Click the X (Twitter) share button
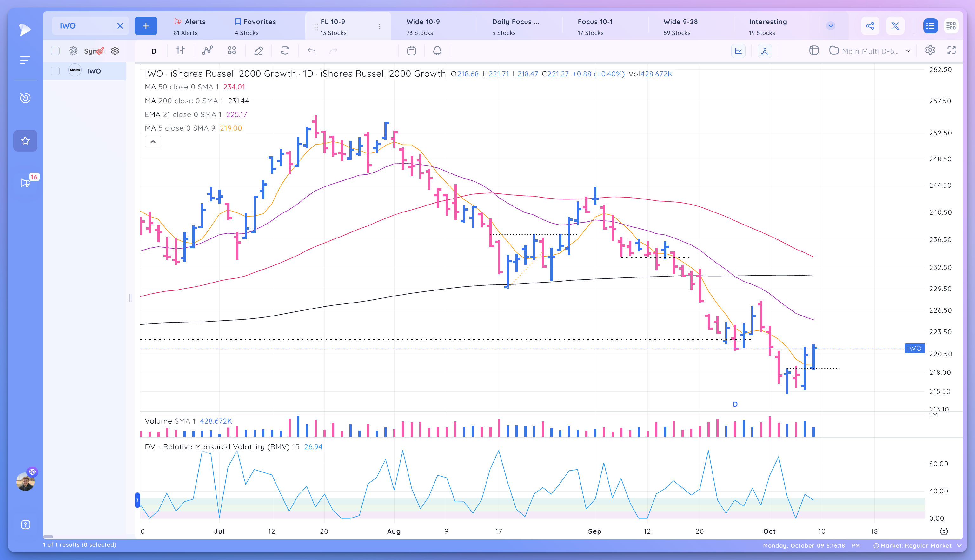975x560 pixels. (x=895, y=26)
